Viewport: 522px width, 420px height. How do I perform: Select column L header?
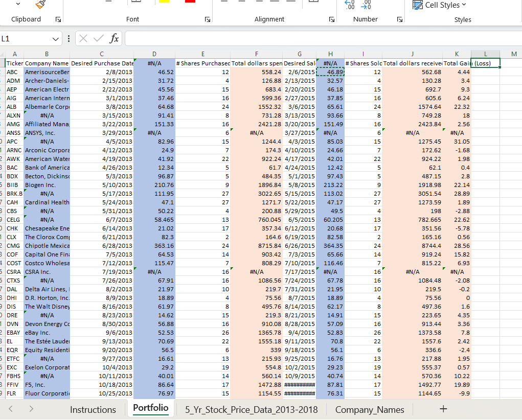(485, 54)
